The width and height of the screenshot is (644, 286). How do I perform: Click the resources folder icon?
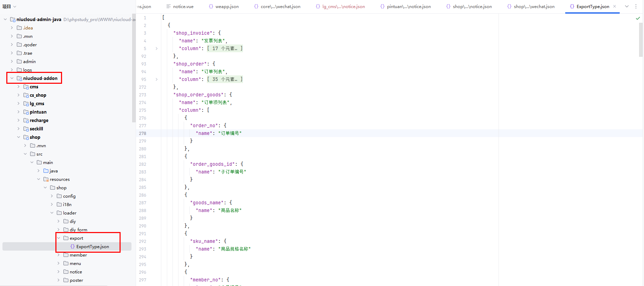46,179
